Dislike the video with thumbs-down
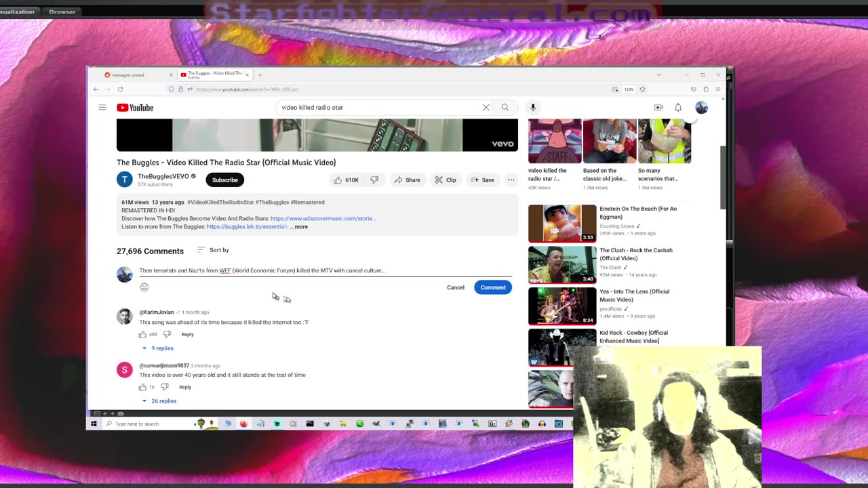Image resolution: width=868 pixels, height=488 pixels. pos(374,180)
